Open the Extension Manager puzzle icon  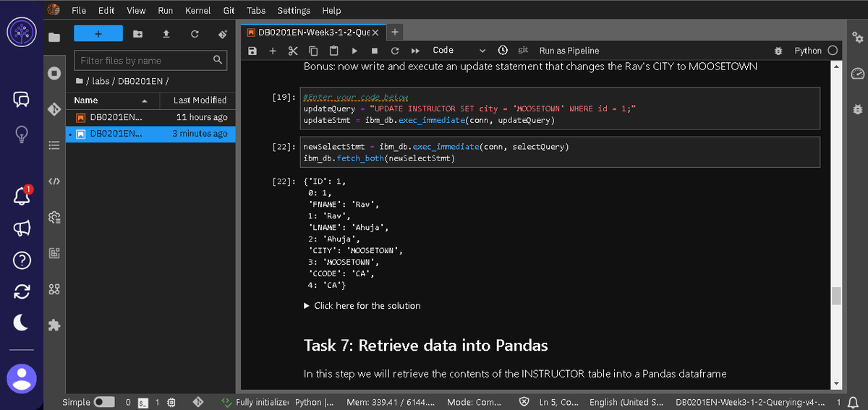click(54, 325)
